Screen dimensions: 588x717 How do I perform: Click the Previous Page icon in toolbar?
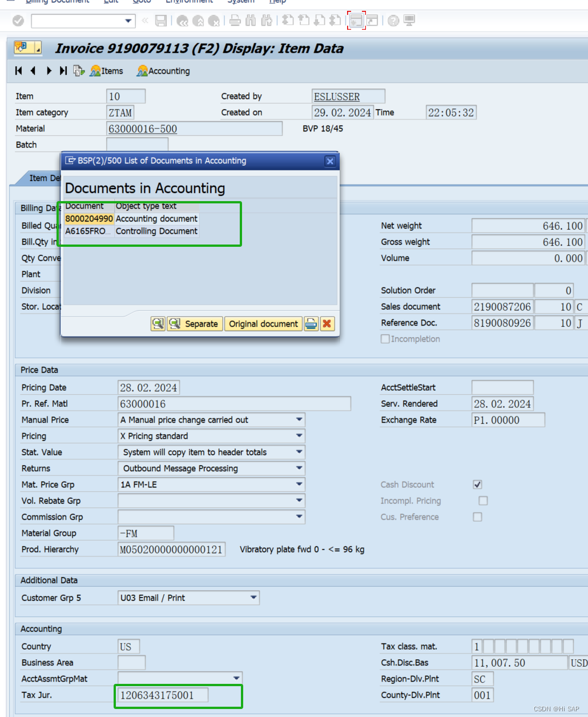pyautogui.click(x=304, y=21)
